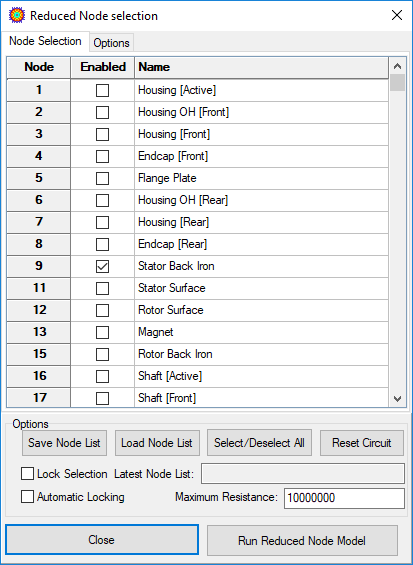The width and height of the screenshot is (413, 565).
Task: Click Load Node List button
Action: click(x=157, y=443)
